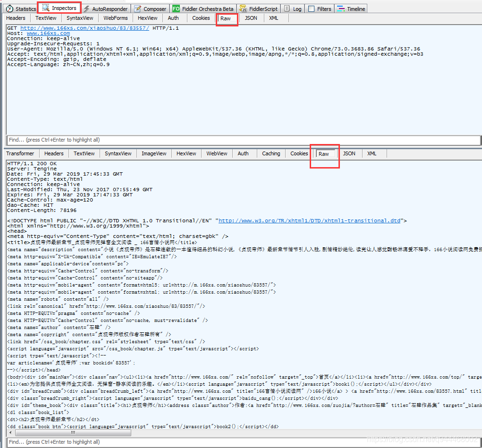Click the Composer pencil icon
Image resolution: width=482 pixels, height=448 pixels.
click(x=138, y=9)
